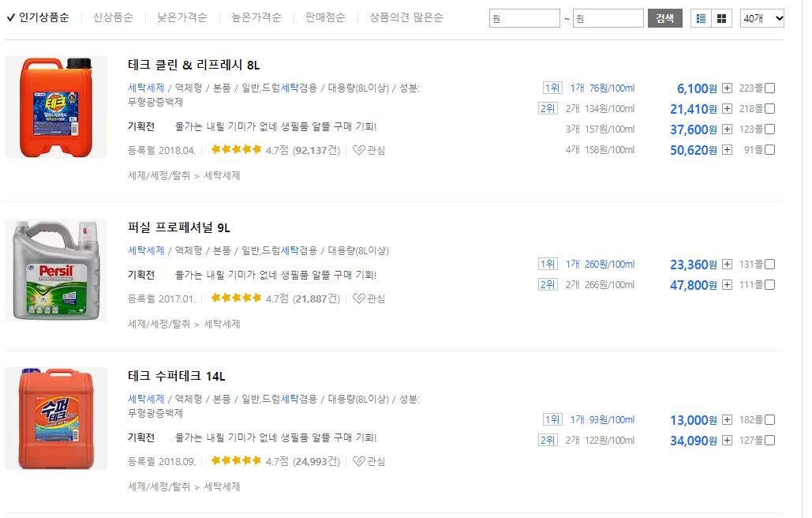The image size is (812, 518).
Task: Check the 131몰 checkbox
Action: pyautogui.click(x=770, y=265)
